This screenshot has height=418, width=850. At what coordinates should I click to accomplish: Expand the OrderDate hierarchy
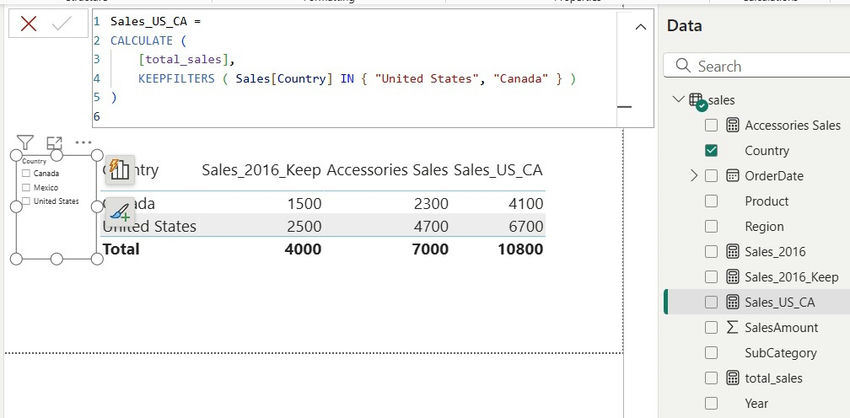pyautogui.click(x=692, y=176)
